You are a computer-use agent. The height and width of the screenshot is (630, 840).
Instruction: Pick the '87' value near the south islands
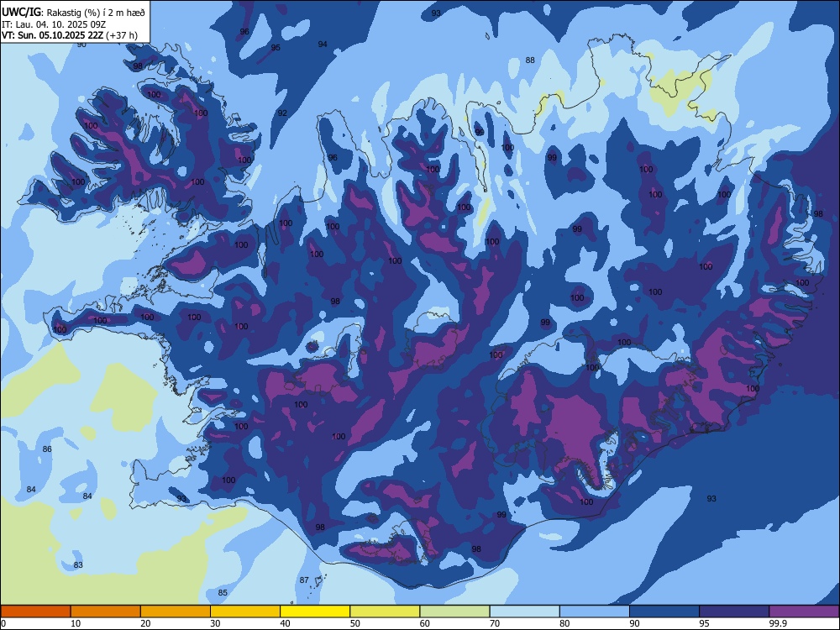tap(304, 580)
